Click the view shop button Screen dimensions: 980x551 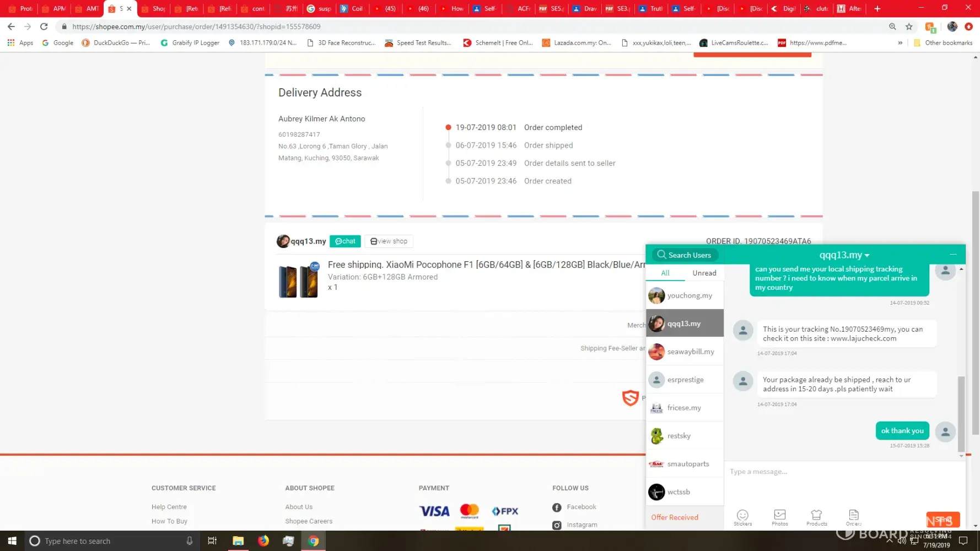point(389,241)
